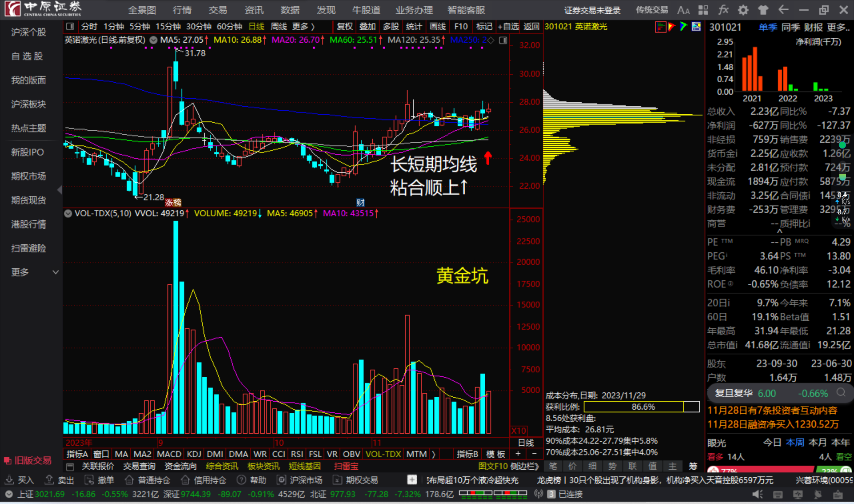Open the 行情 menu

(182, 10)
